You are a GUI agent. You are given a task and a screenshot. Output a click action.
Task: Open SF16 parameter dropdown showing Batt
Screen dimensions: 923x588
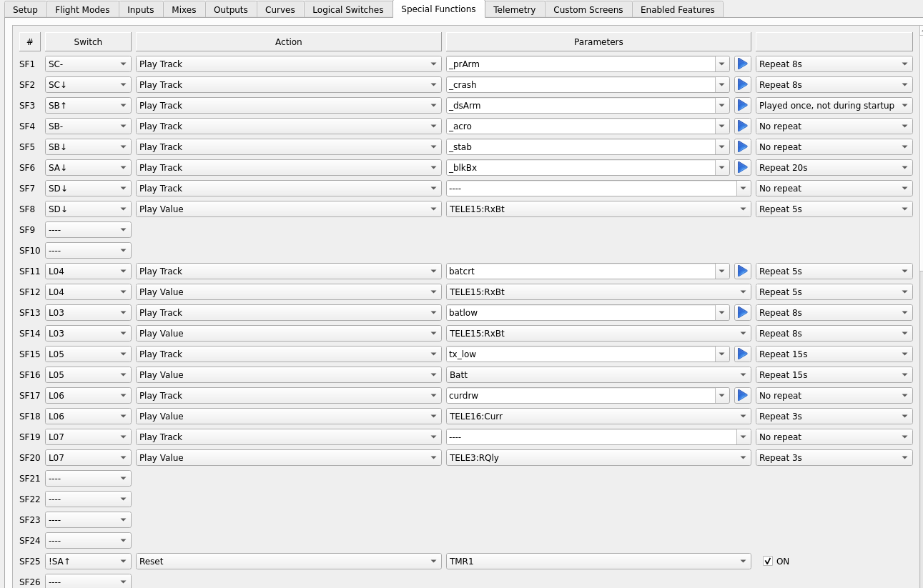tap(598, 375)
